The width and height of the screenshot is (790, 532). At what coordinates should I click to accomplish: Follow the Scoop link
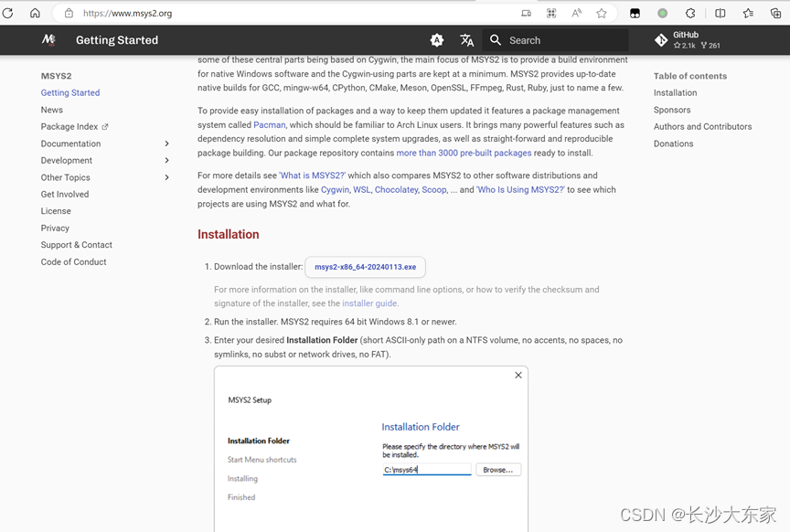pos(433,190)
